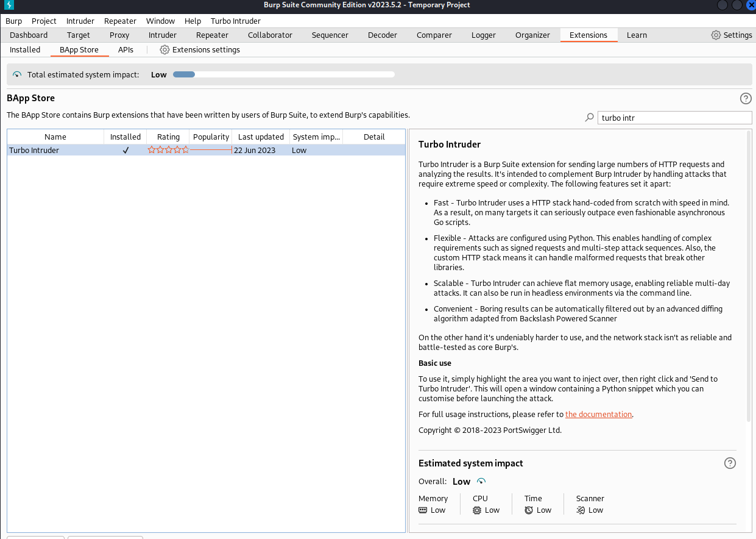Select the Extensions tab
This screenshot has height=539, width=756.
588,35
